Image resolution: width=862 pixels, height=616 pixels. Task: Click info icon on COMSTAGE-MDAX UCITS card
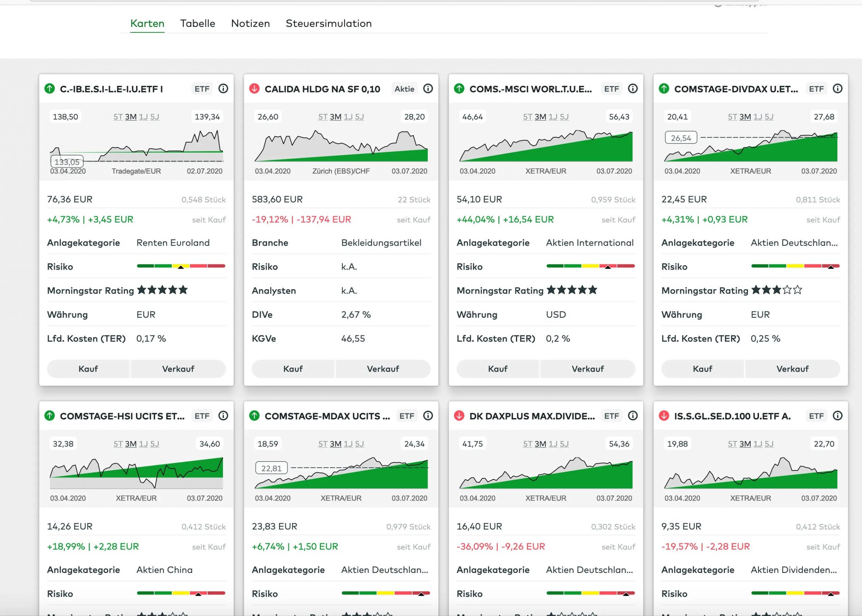(x=428, y=416)
